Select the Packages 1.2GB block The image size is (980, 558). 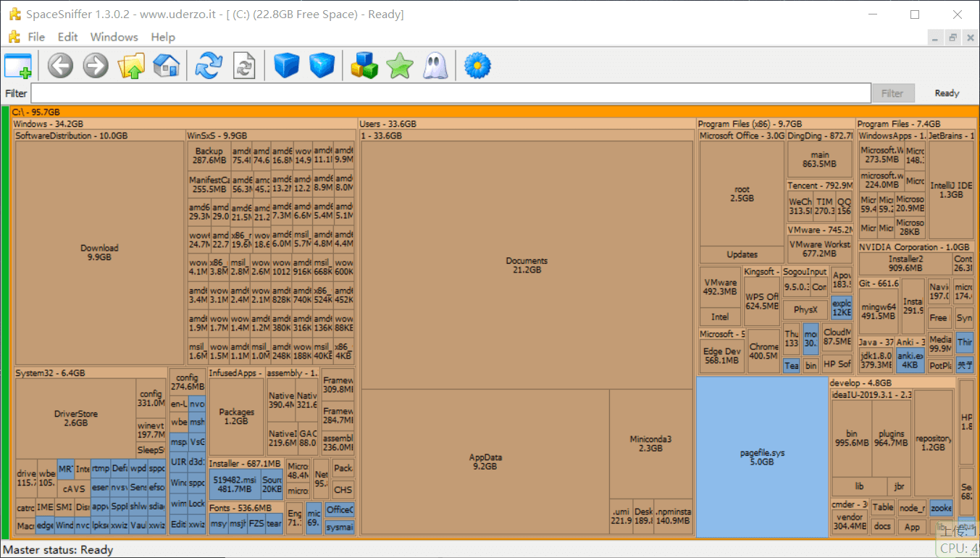[x=236, y=417]
